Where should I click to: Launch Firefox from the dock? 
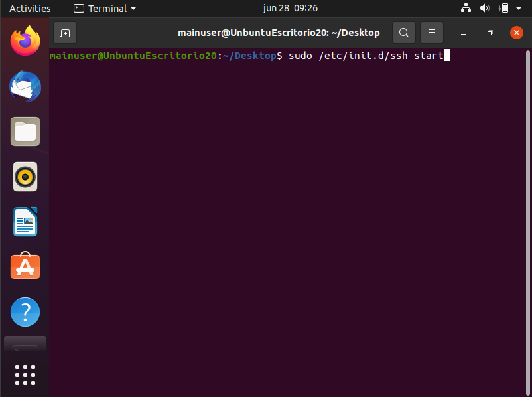(x=25, y=40)
